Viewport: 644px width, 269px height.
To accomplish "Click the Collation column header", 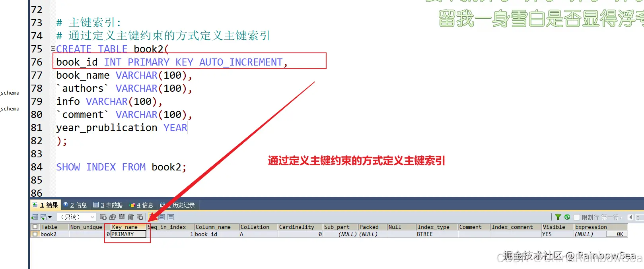I will (x=258, y=227).
